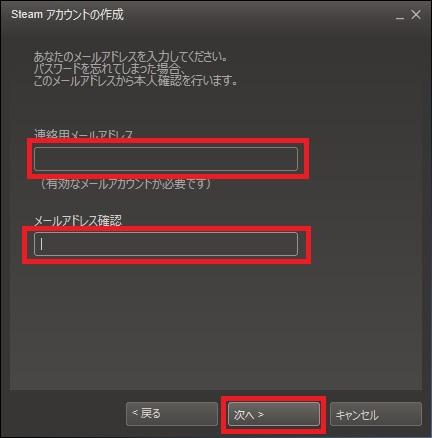432x438 pixels.
Task: Focus the メールアドレス確認 text box
Action: [166, 244]
